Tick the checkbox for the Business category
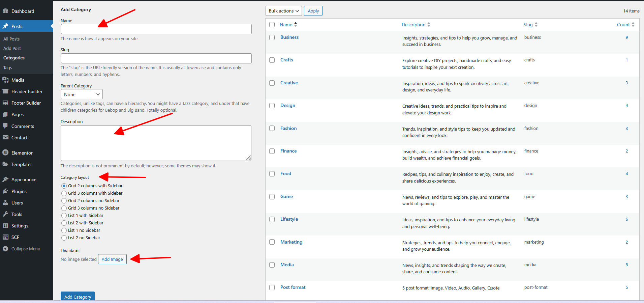644x303 pixels. (x=272, y=37)
